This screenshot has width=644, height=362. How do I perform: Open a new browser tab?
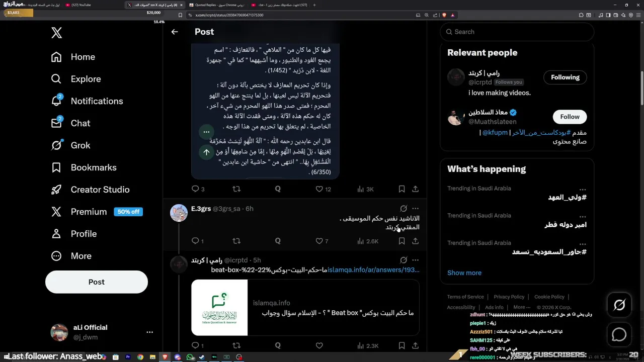[314, 5]
